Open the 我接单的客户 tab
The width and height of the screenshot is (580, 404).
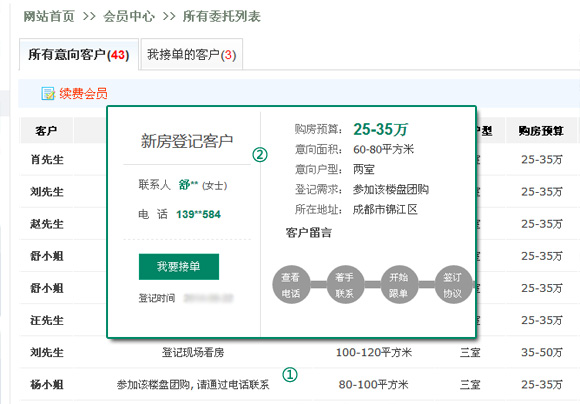(192, 54)
